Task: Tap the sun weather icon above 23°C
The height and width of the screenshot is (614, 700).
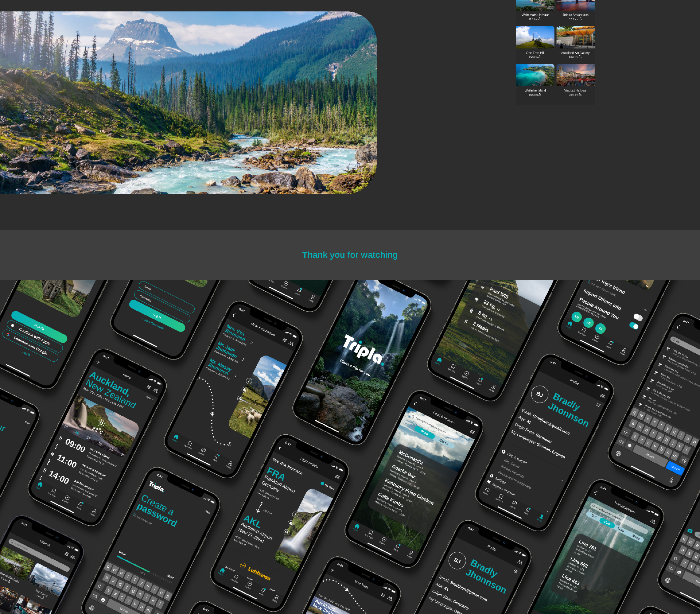Action: click(x=101, y=423)
